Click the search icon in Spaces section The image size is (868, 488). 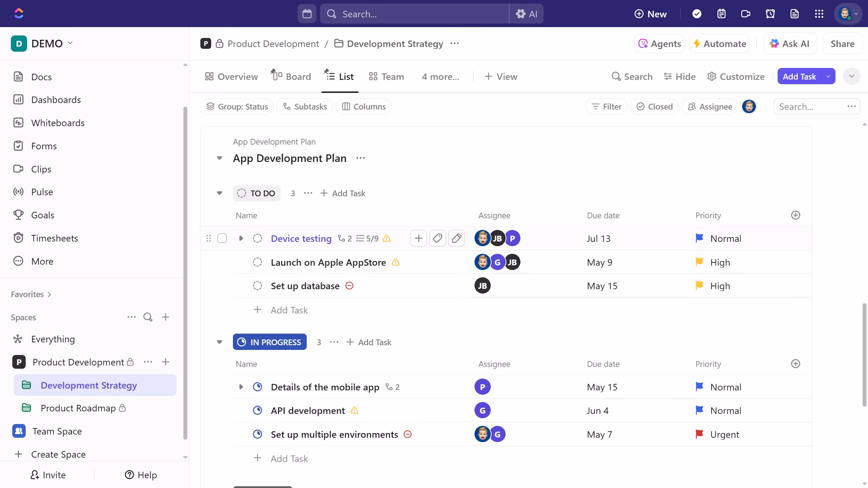point(148,317)
